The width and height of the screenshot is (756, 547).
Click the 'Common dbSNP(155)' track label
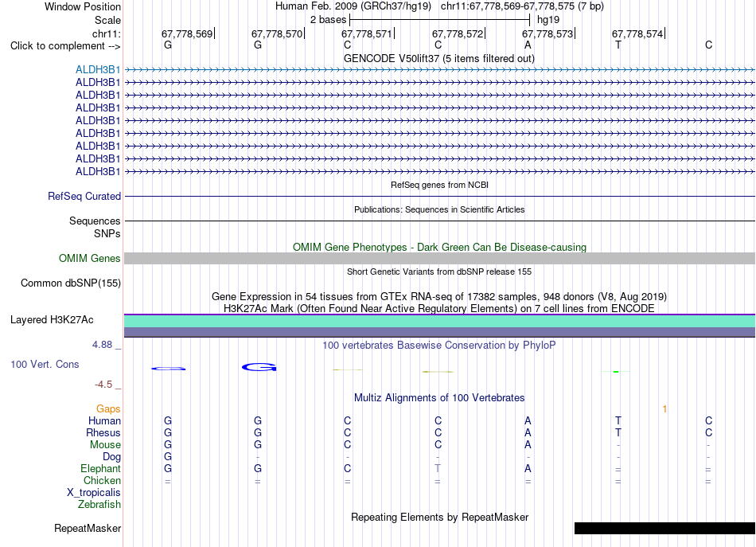[70, 283]
